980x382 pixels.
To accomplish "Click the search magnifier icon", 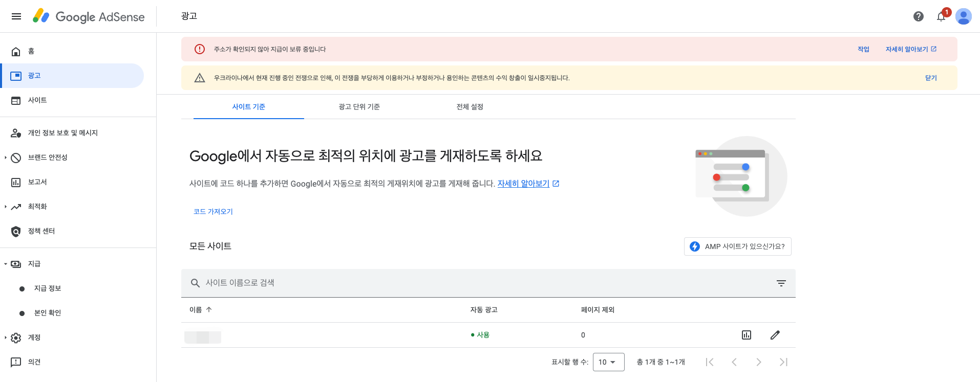I will 195,283.
